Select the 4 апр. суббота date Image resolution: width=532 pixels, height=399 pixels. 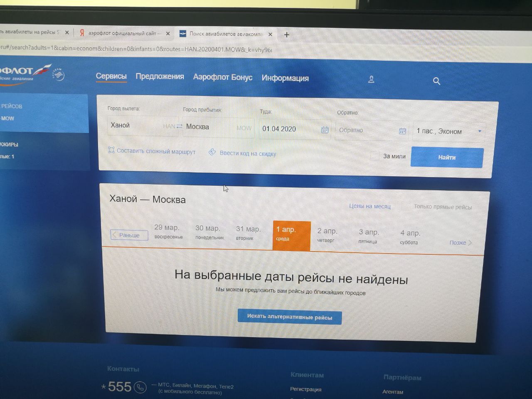pyautogui.click(x=410, y=237)
